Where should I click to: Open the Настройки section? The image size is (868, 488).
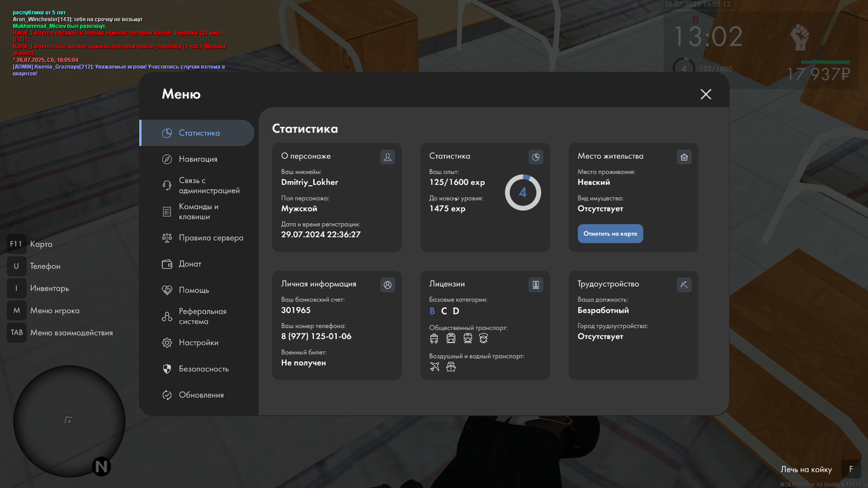(x=197, y=343)
